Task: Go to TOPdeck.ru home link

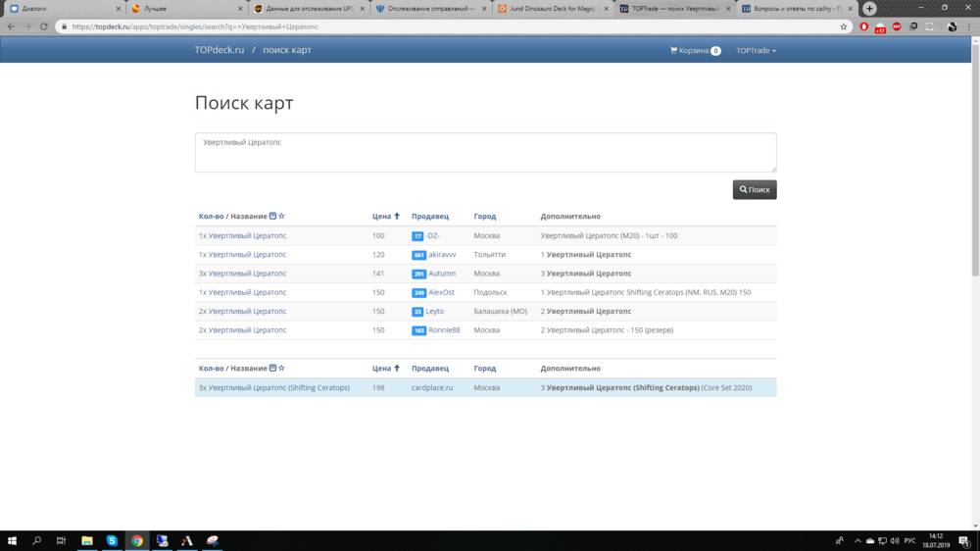Action: click(x=220, y=50)
